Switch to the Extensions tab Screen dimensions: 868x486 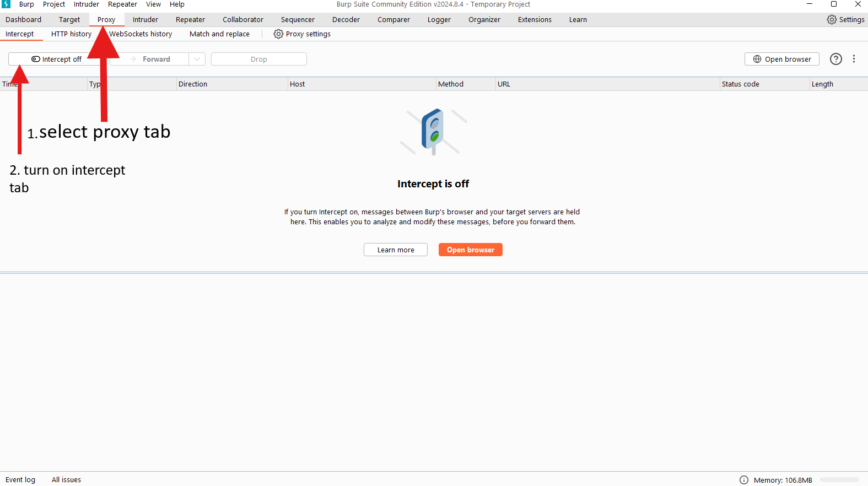coord(535,19)
